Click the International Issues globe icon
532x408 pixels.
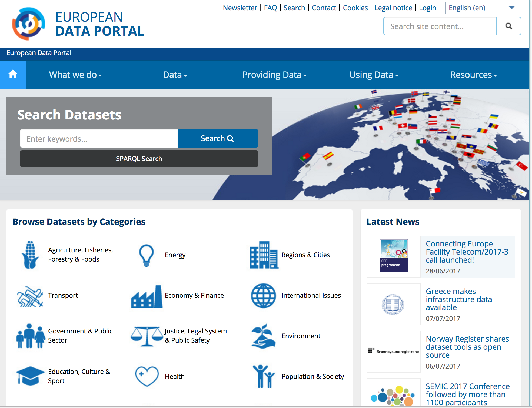pyautogui.click(x=263, y=296)
